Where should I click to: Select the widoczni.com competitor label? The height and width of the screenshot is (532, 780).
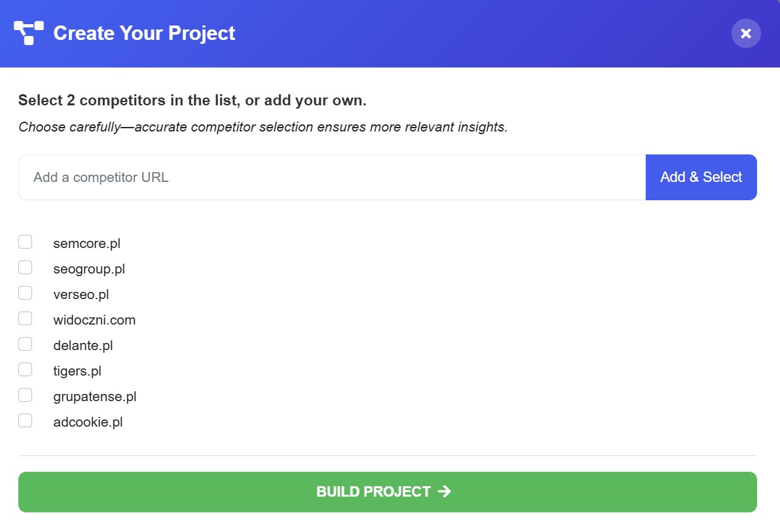click(94, 320)
